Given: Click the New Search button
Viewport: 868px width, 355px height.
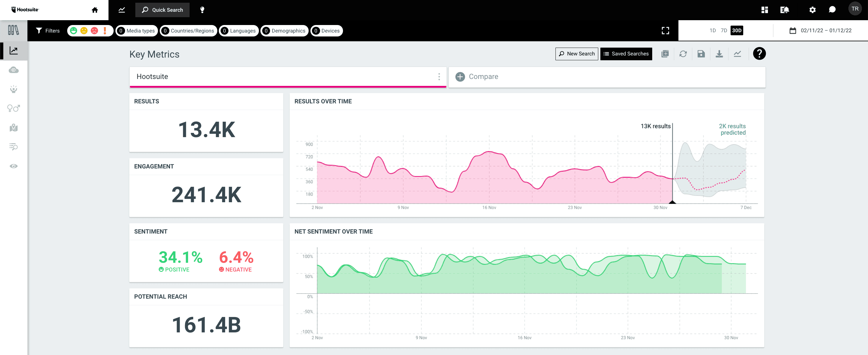Looking at the screenshot, I should tap(576, 54).
